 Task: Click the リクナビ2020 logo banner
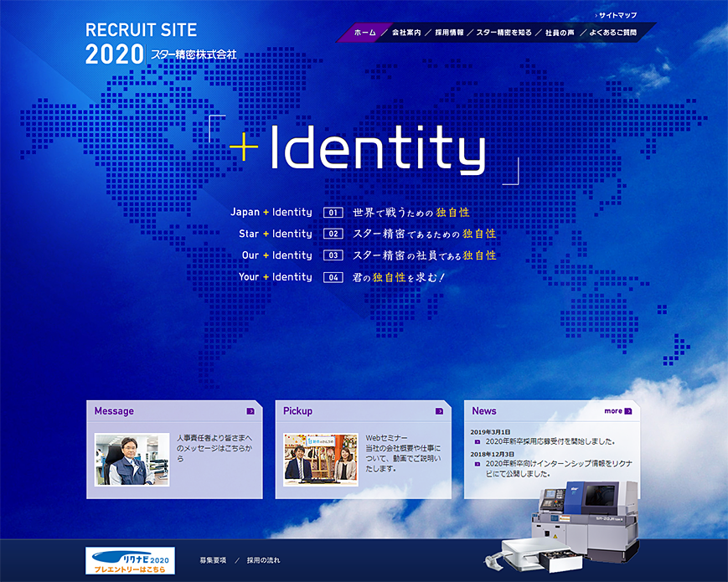point(130,559)
